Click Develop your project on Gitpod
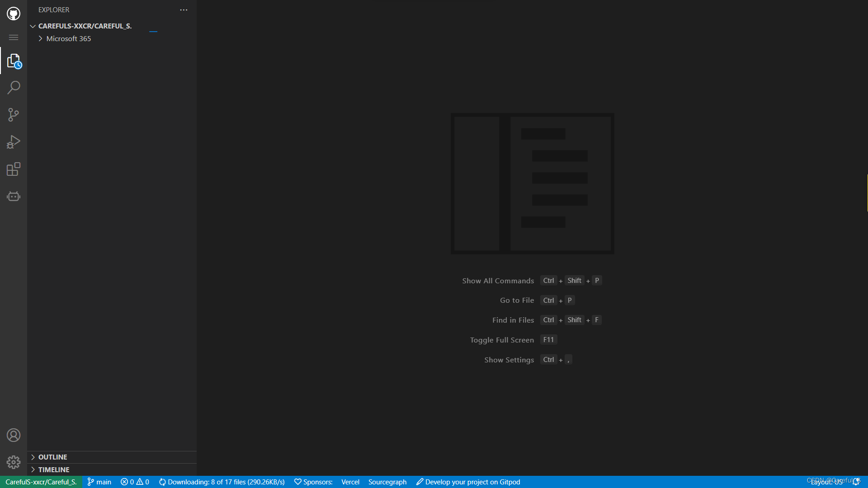The width and height of the screenshot is (868, 488). tap(468, 482)
